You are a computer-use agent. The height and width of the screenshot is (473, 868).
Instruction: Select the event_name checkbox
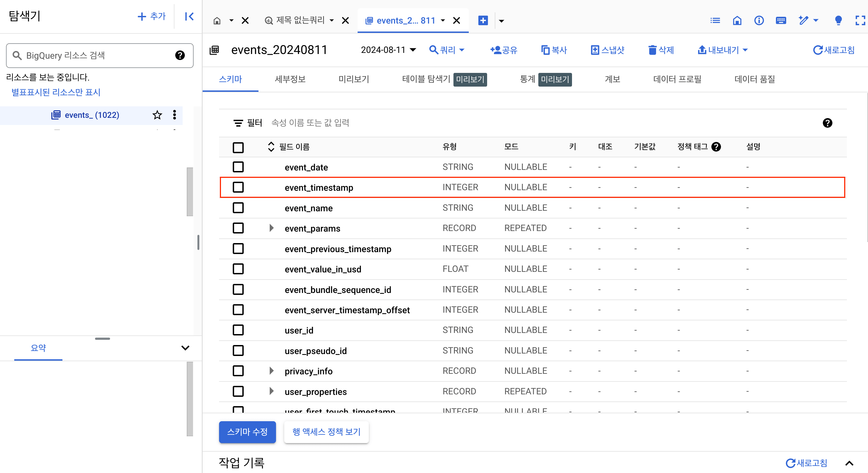(238, 207)
